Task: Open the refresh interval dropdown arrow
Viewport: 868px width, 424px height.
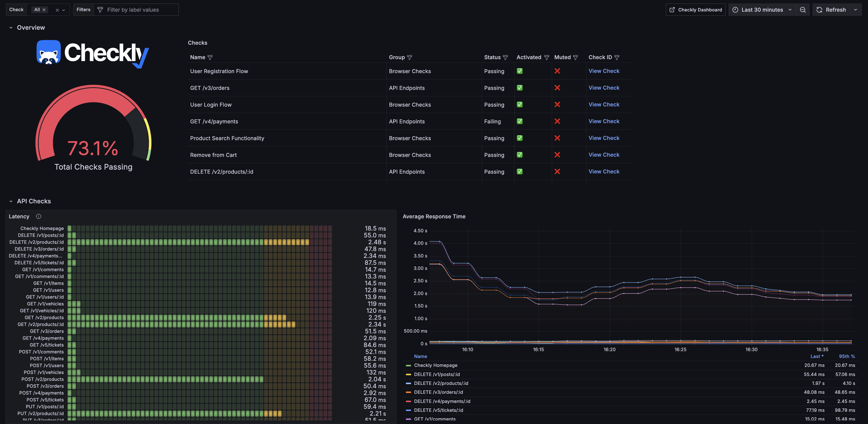Action: click(855, 10)
